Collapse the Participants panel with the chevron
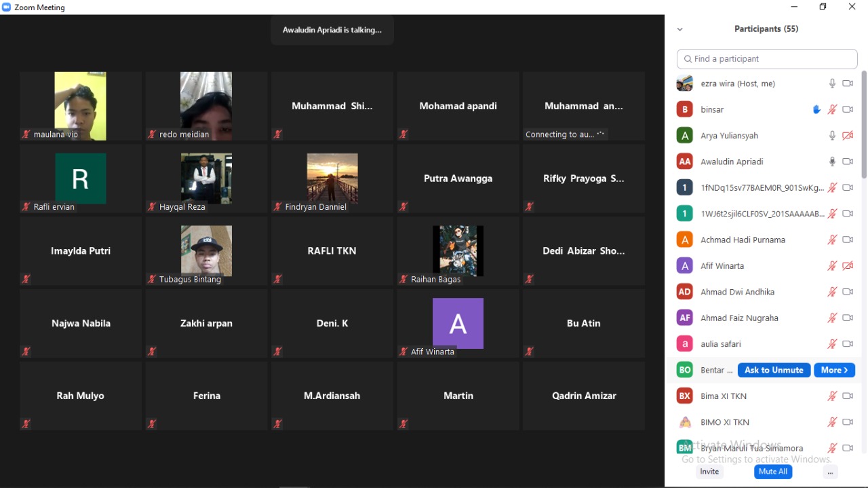The height and width of the screenshot is (488, 868). (x=680, y=29)
